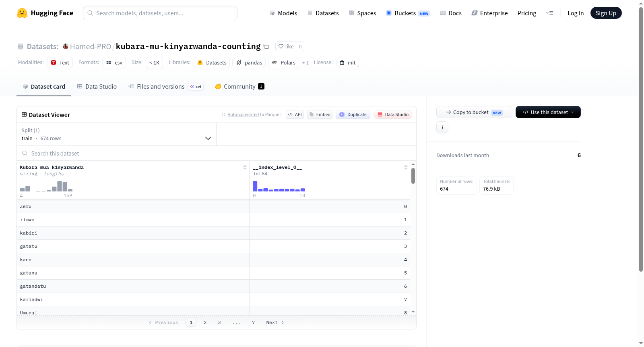Open the Pricing page link
The width and height of the screenshot is (644, 347).
pos(527,13)
